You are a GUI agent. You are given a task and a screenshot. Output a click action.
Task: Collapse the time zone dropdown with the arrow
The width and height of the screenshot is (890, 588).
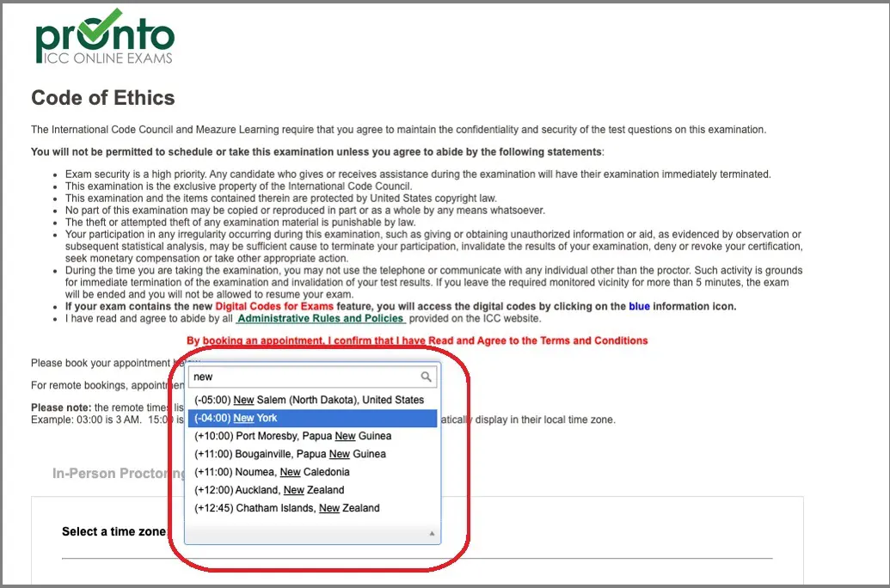click(x=432, y=534)
